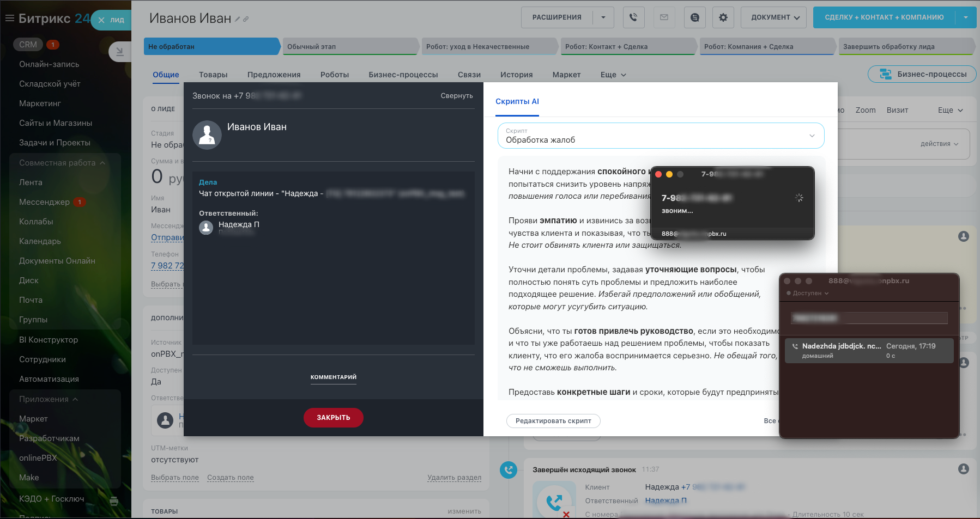Expand 'Еще' next to Визит

(950, 110)
